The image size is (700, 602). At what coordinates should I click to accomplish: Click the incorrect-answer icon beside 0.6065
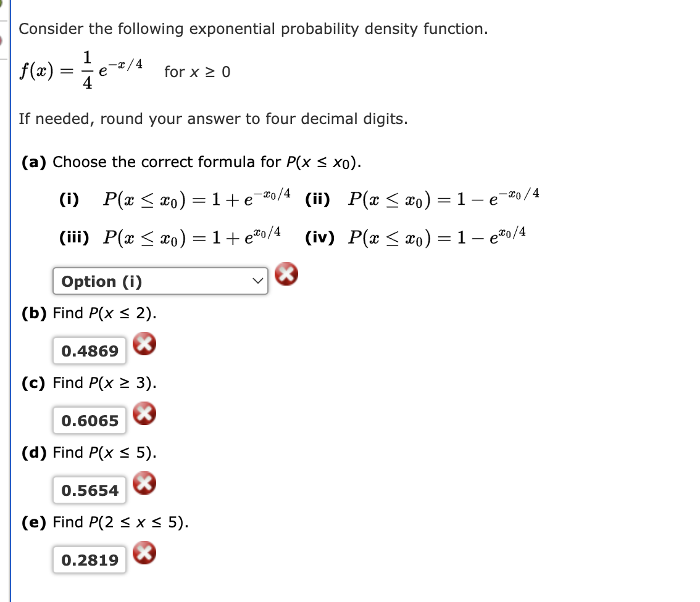point(144,414)
